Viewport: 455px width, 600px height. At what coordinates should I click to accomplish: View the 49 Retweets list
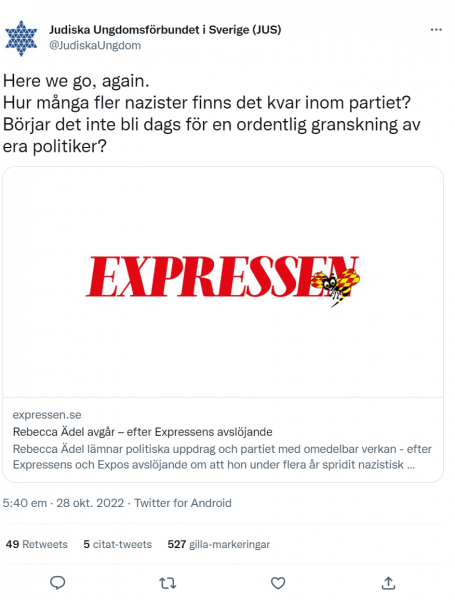[x=37, y=544]
